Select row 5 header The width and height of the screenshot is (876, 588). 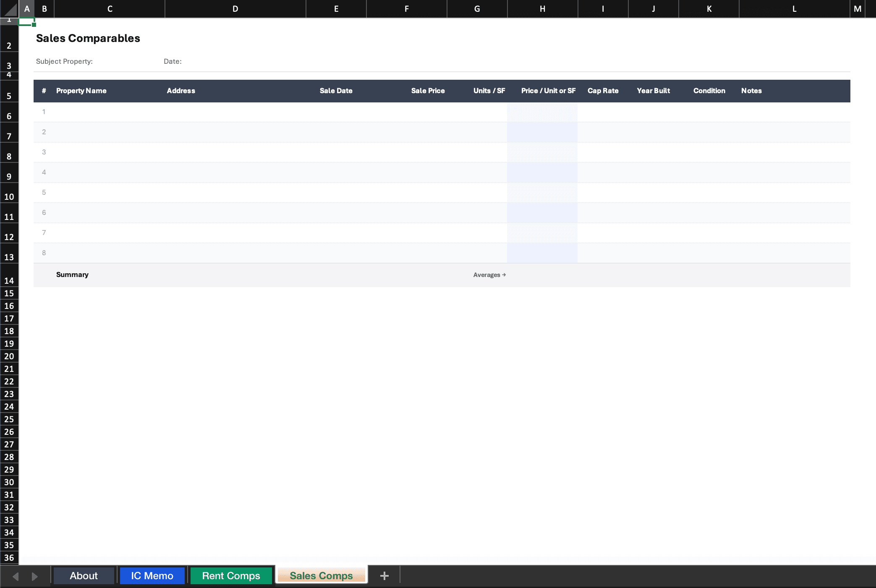pyautogui.click(x=9, y=96)
